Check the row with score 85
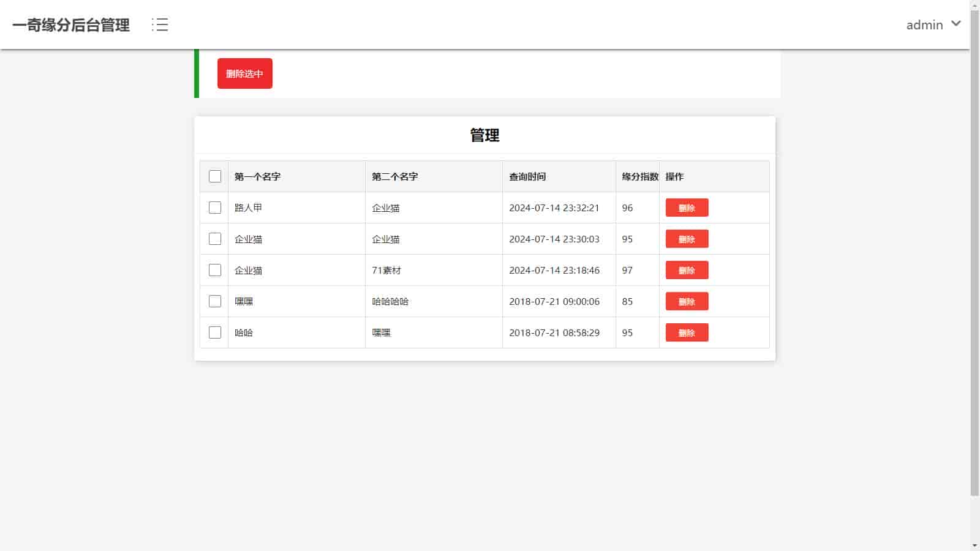Viewport: 980px width, 551px height. click(x=215, y=301)
